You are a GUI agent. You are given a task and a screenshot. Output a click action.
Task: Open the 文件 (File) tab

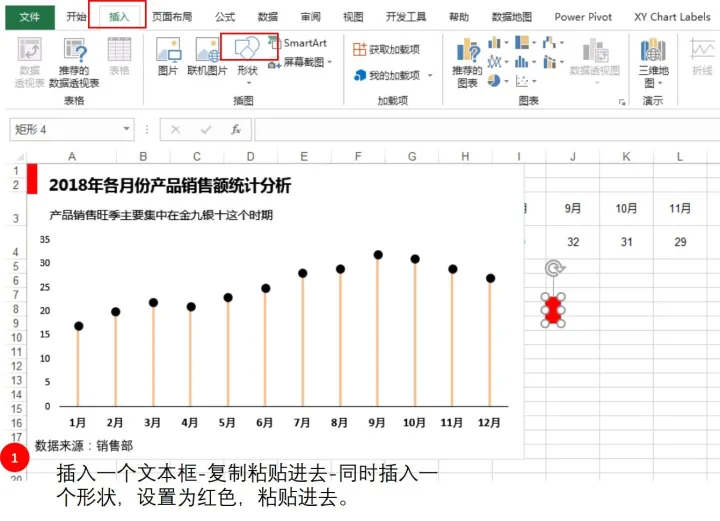(x=30, y=17)
